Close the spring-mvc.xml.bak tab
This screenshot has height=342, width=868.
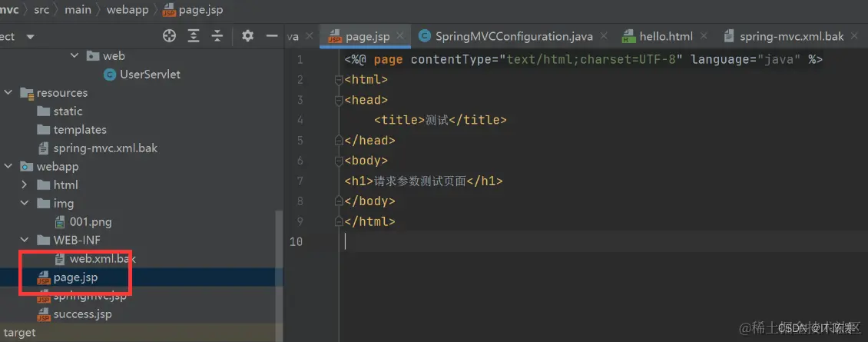coord(855,37)
